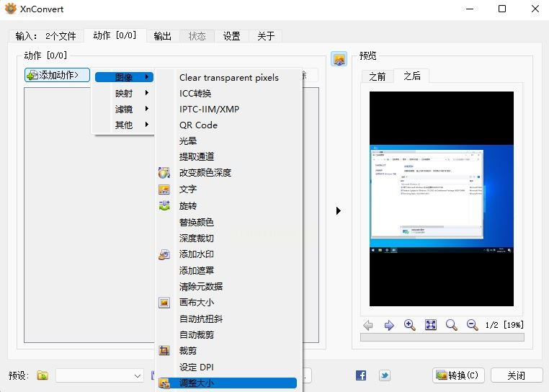
Task: Go to the next preview image
Action: (389, 325)
